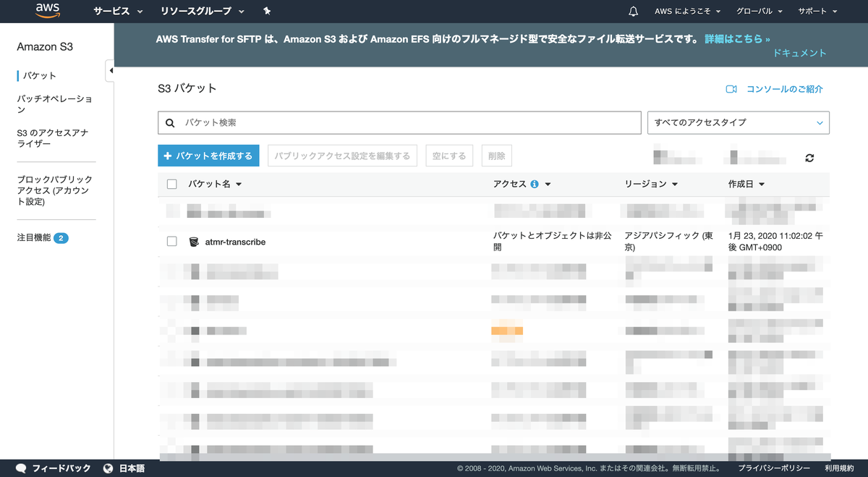Click the refresh bucket list icon
This screenshot has height=477, width=868.
809,158
